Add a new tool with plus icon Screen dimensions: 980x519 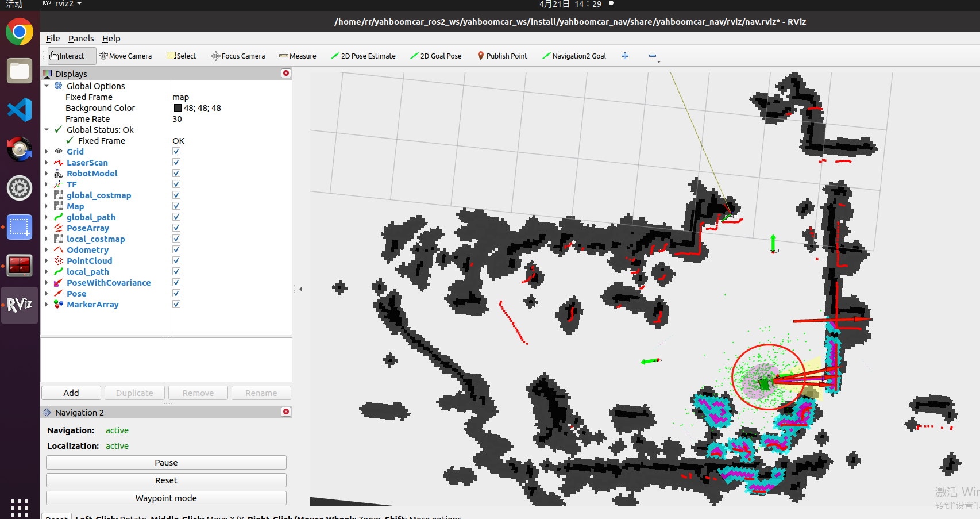625,56
